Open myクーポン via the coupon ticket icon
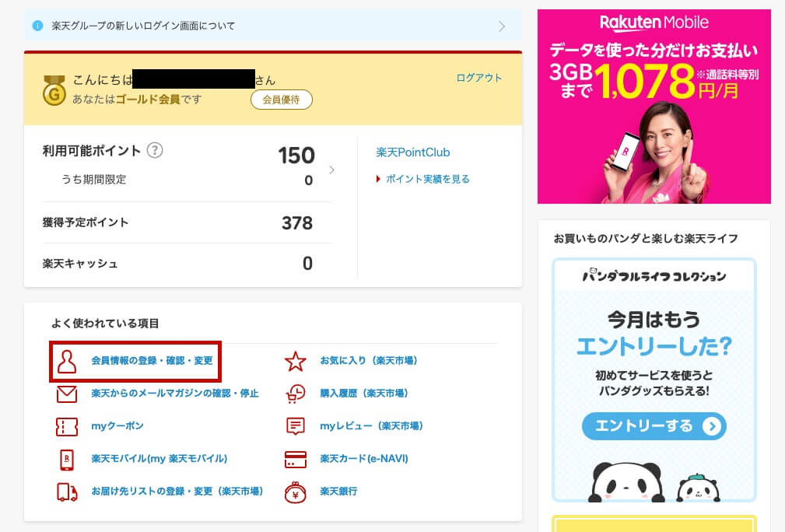Viewport: 785px width, 532px height. 65,426
